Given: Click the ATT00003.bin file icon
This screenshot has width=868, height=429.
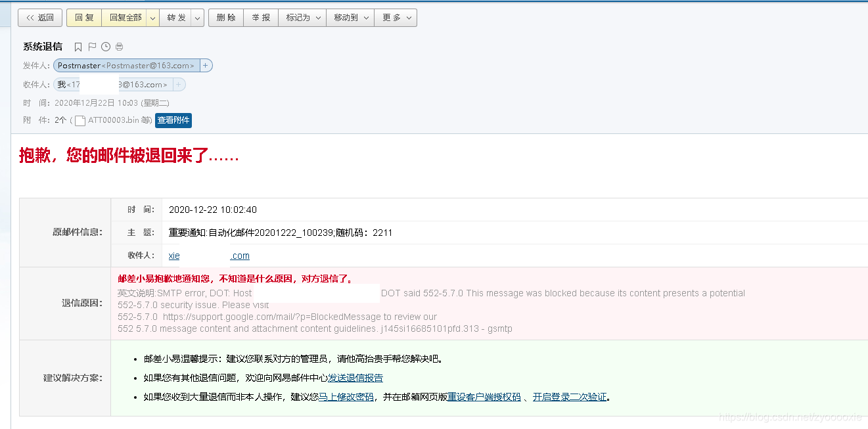Looking at the screenshot, I should (x=80, y=121).
